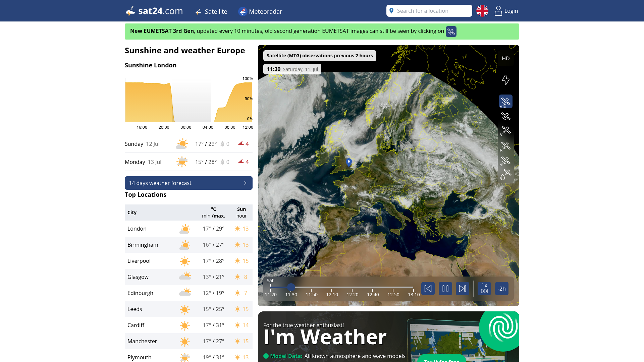Click the Login link
The image size is (644, 362).
point(506,11)
